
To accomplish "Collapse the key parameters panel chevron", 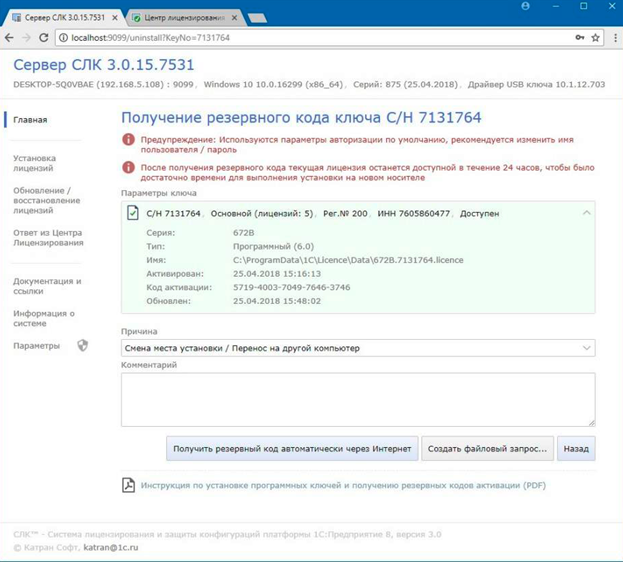I will [586, 213].
